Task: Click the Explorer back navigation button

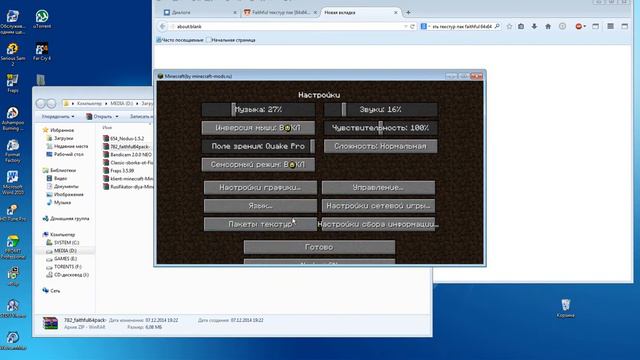Action: pos(41,103)
